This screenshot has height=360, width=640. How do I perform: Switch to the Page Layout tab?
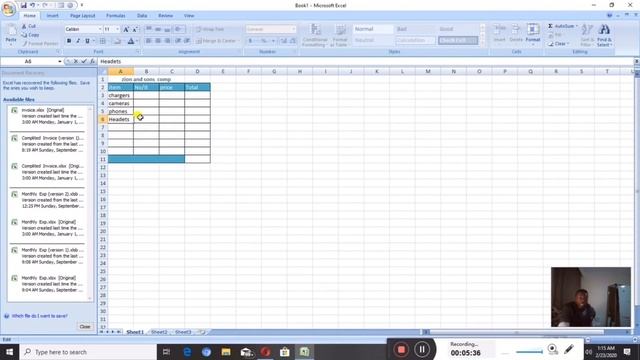(x=82, y=16)
